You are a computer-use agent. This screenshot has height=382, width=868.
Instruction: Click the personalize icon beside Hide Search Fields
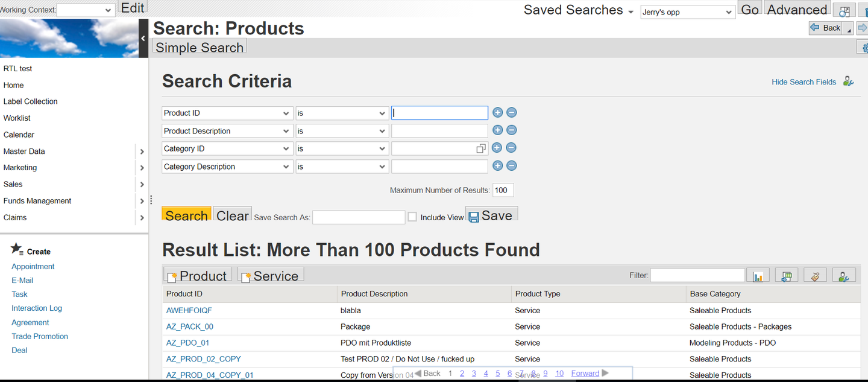(849, 81)
